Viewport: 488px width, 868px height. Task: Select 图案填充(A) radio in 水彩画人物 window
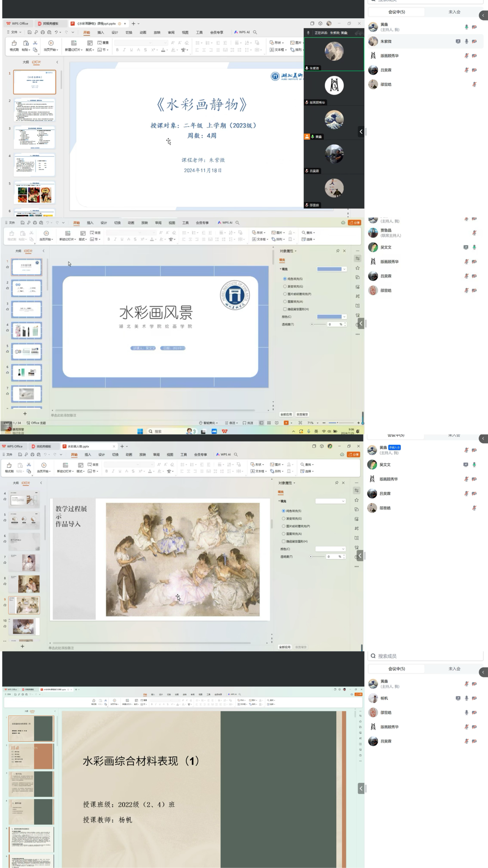pos(284,534)
